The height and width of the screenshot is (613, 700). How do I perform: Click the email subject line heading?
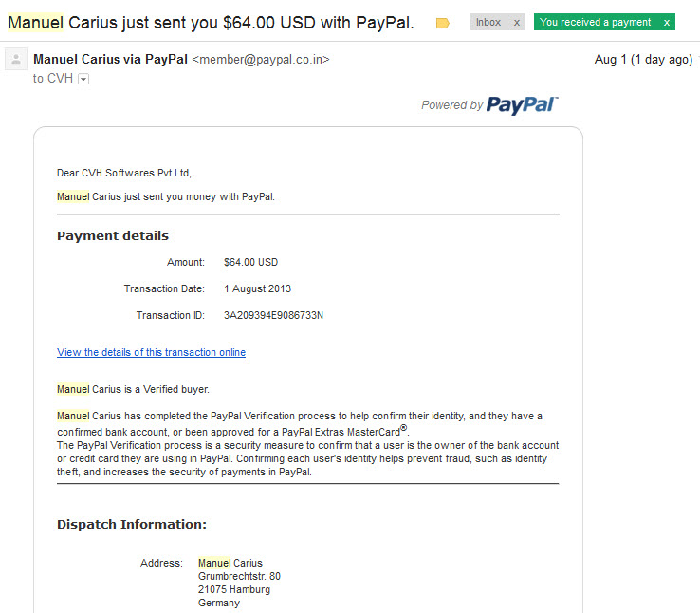pos(211,23)
